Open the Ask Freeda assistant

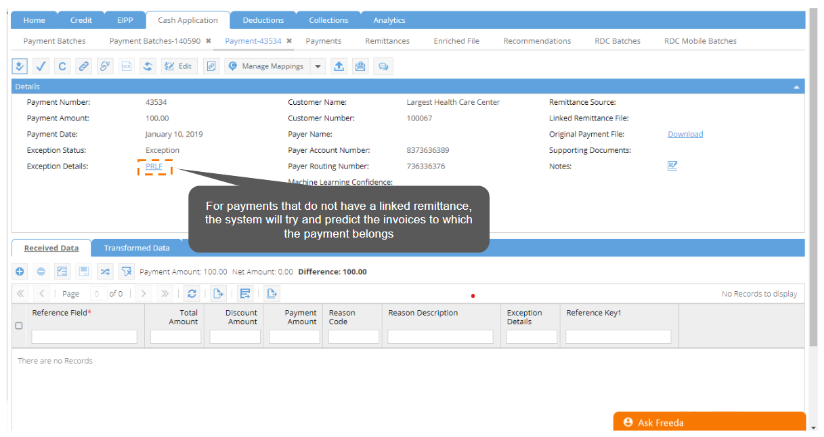pos(709,422)
